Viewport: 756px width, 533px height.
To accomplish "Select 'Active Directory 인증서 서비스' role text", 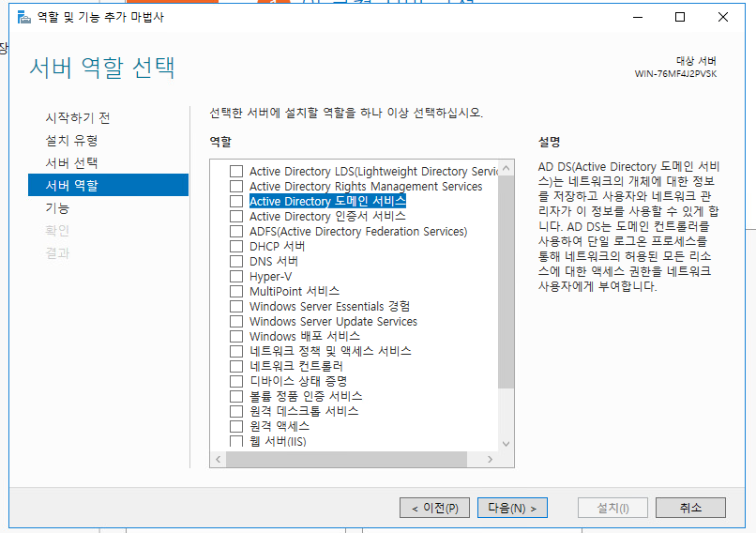I will click(x=327, y=216).
